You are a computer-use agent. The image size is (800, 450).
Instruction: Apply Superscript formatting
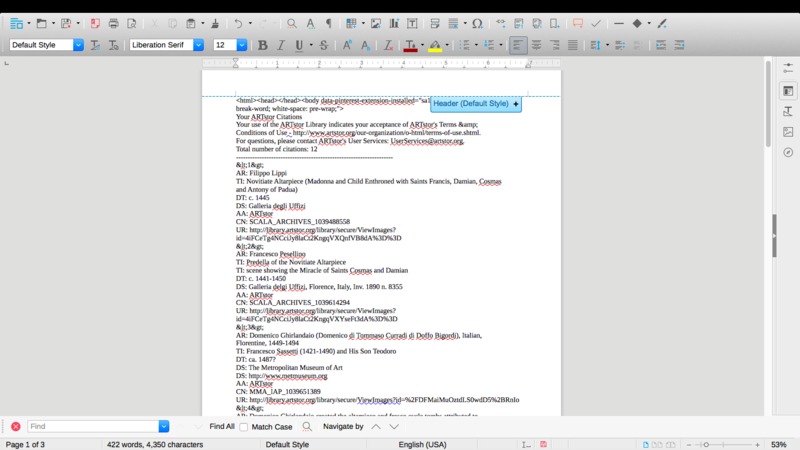point(347,45)
